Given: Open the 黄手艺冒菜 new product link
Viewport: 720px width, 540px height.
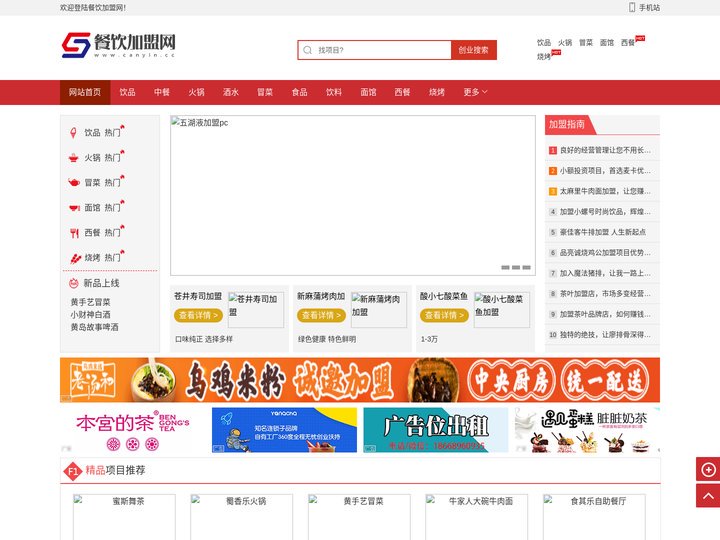Looking at the screenshot, I should coord(90,302).
